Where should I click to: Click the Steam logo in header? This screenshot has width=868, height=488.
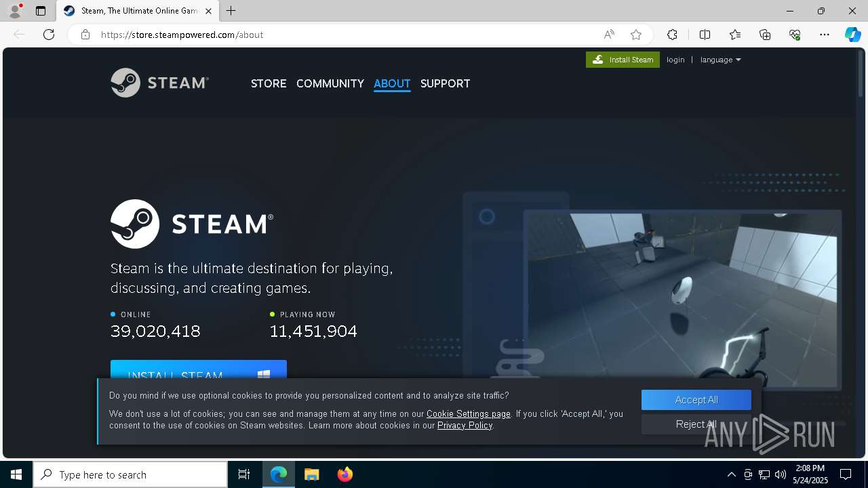(159, 83)
